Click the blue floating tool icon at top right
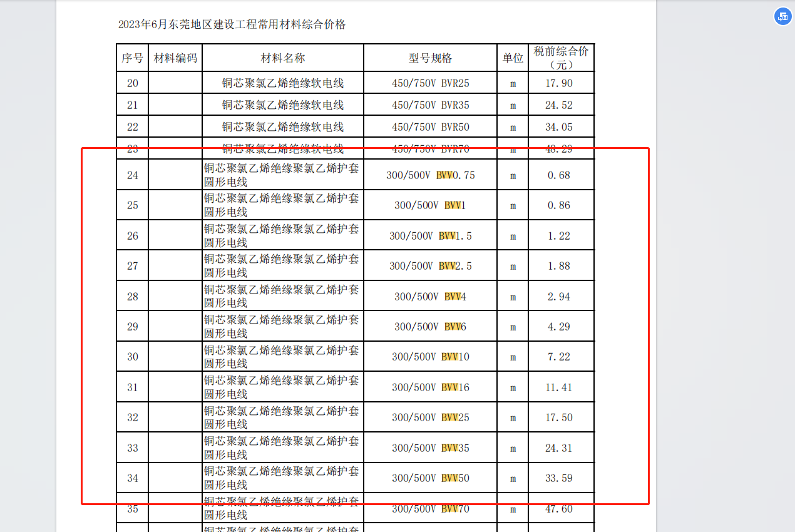Image resolution: width=795 pixels, height=532 pixels. point(782,17)
